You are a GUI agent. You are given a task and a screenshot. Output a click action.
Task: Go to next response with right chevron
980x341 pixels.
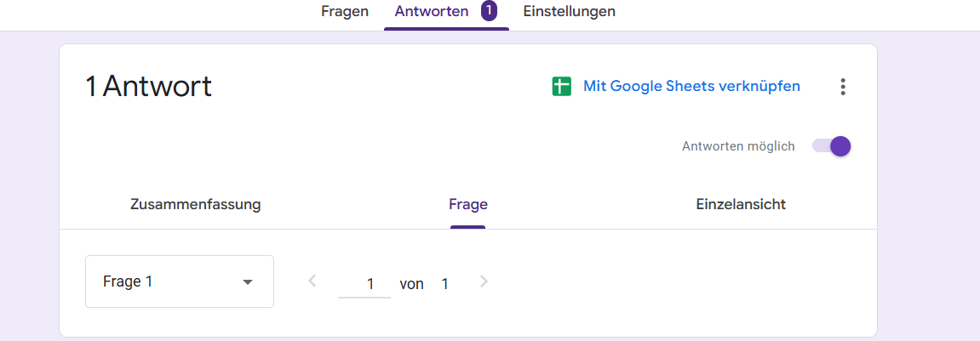(484, 281)
